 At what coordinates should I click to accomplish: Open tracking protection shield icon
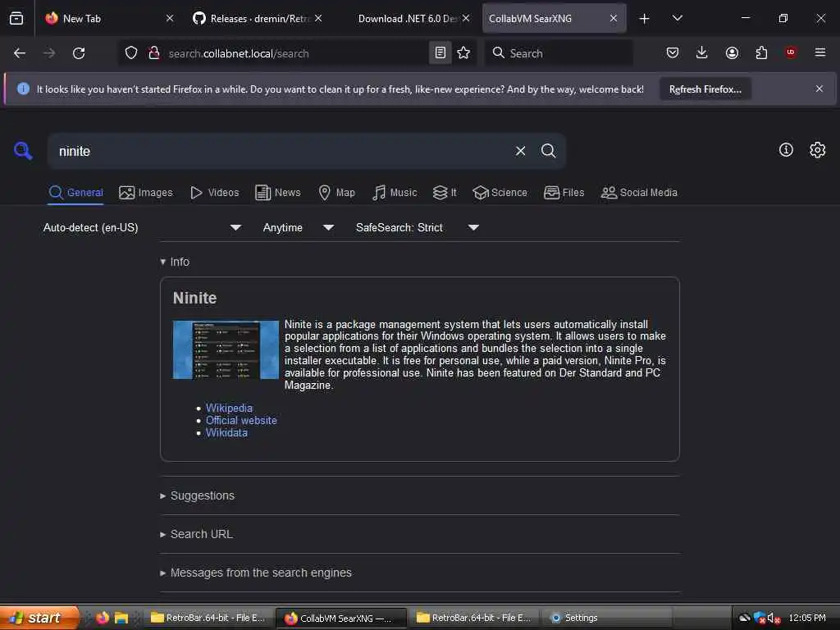[x=131, y=53]
